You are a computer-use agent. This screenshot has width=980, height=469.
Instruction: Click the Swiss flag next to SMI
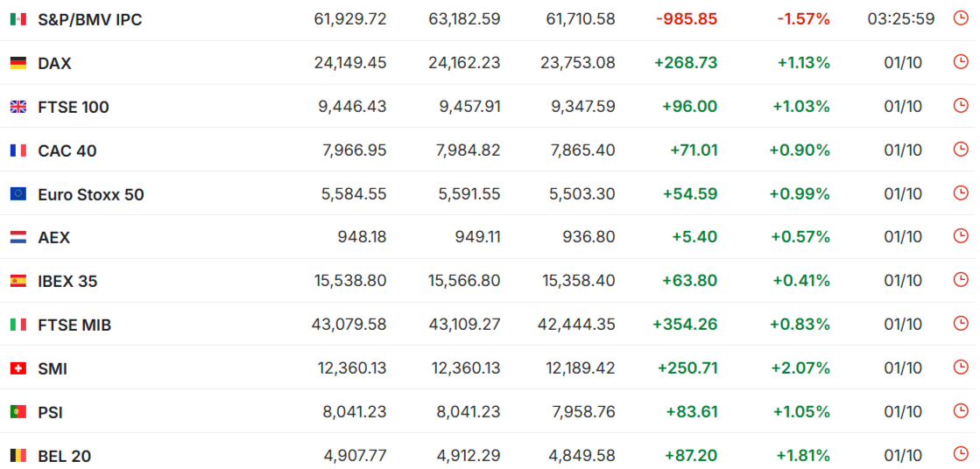point(18,368)
